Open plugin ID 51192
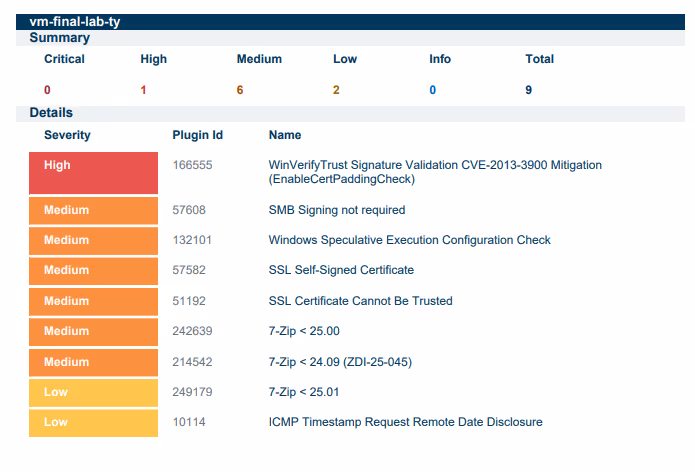 [189, 301]
